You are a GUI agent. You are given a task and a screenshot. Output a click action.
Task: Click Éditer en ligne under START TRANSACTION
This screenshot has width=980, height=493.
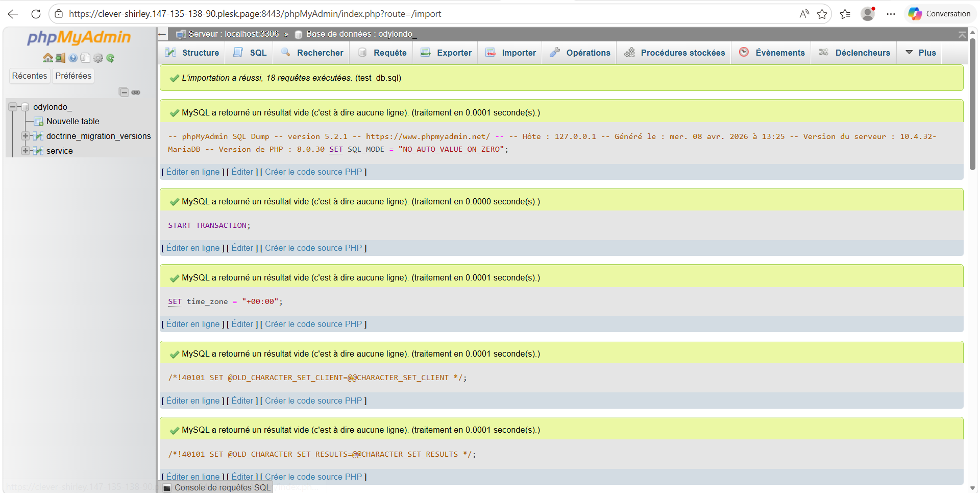coord(193,248)
